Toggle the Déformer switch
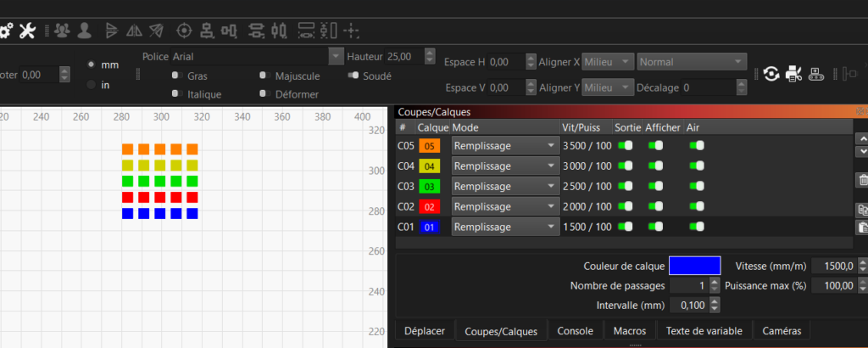 point(264,93)
